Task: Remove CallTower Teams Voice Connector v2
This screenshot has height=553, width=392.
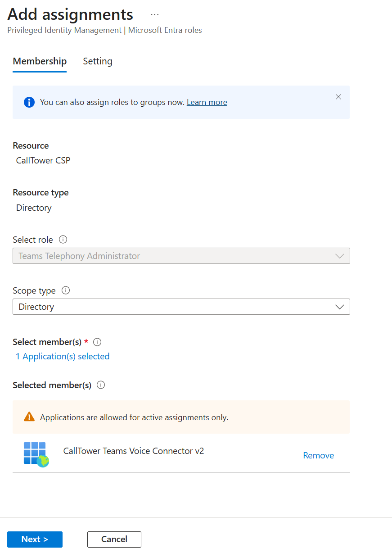Action: (319, 455)
